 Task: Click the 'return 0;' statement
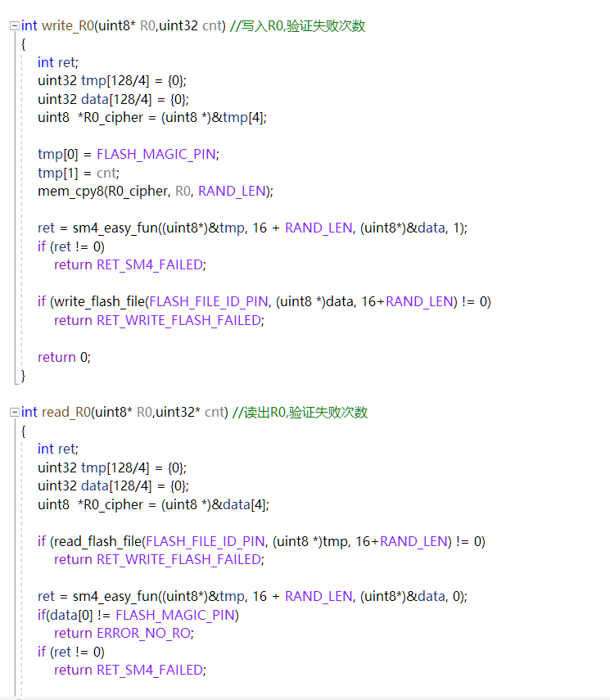click(65, 357)
